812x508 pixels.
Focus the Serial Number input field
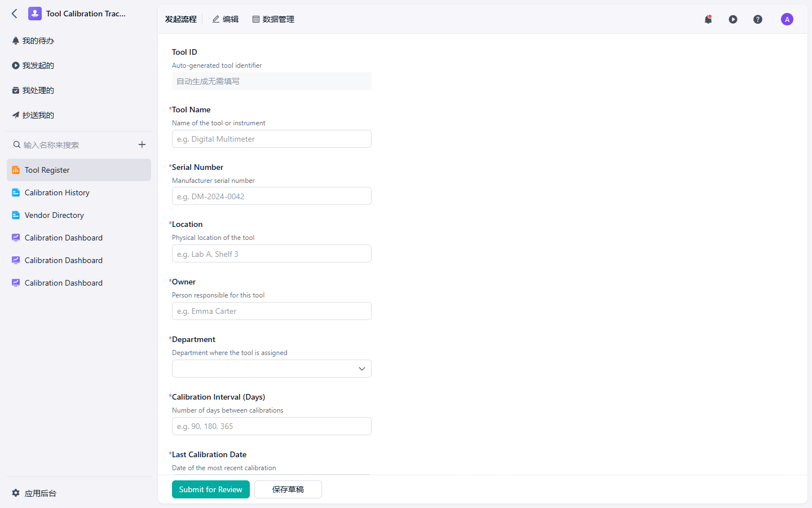click(272, 196)
